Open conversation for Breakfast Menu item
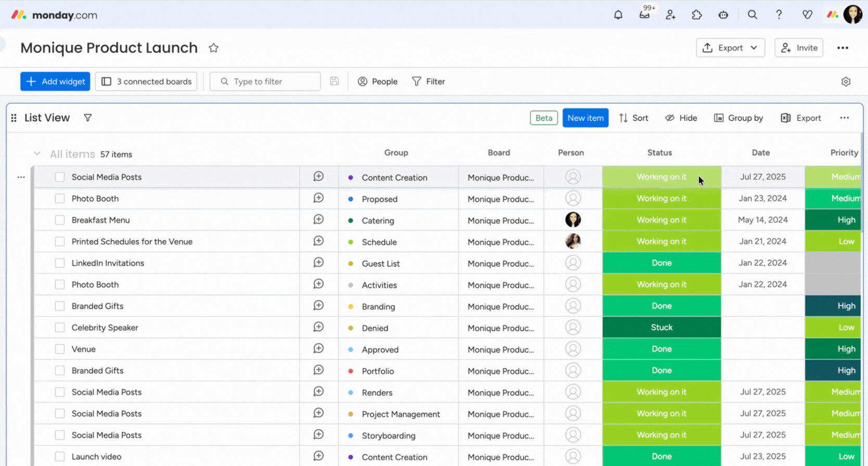The height and width of the screenshot is (466, 868). [x=318, y=220]
